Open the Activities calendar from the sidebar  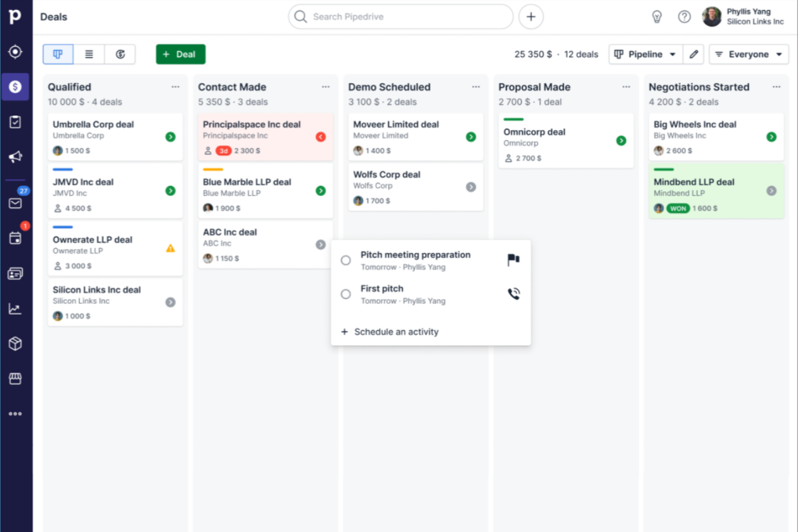tap(16, 238)
